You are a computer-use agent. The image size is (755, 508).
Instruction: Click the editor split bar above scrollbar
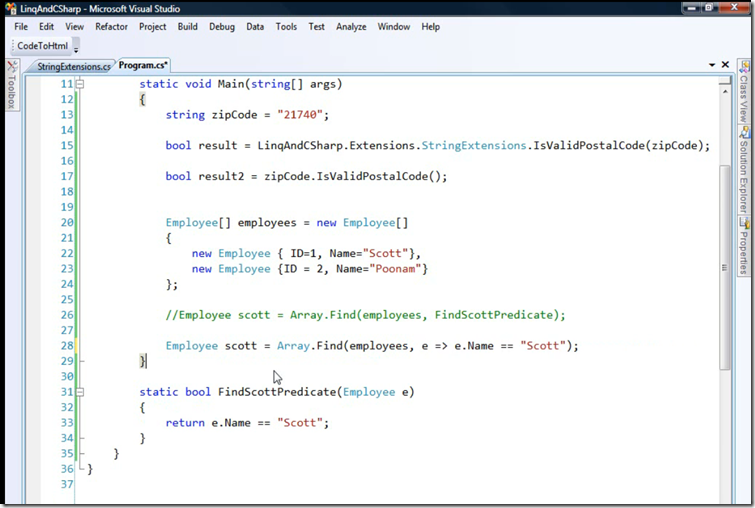pyautogui.click(x=725, y=81)
